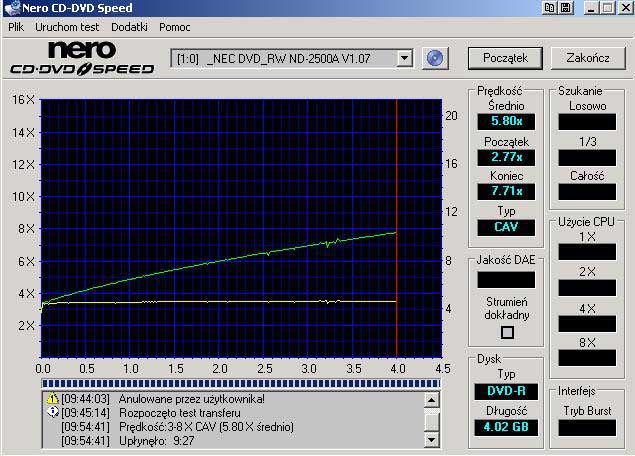The image size is (635, 456).
Task: Click the CAV type value
Action: [506, 227]
